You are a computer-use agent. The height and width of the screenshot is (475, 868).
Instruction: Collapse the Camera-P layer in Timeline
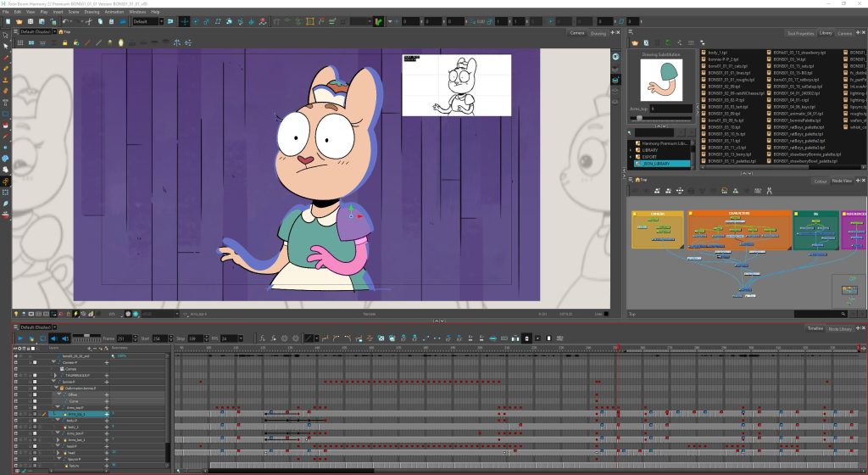click(x=53, y=362)
